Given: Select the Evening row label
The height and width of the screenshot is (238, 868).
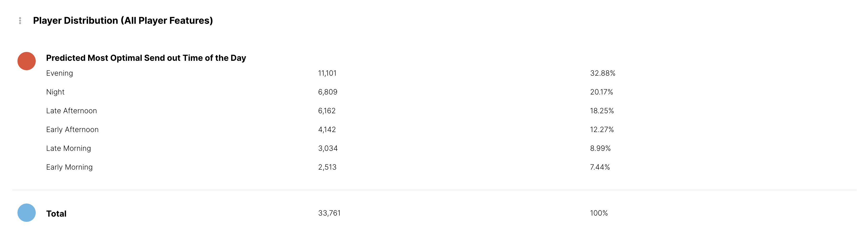Looking at the screenshot, I should pyautogui.click(x=60, y=73).
